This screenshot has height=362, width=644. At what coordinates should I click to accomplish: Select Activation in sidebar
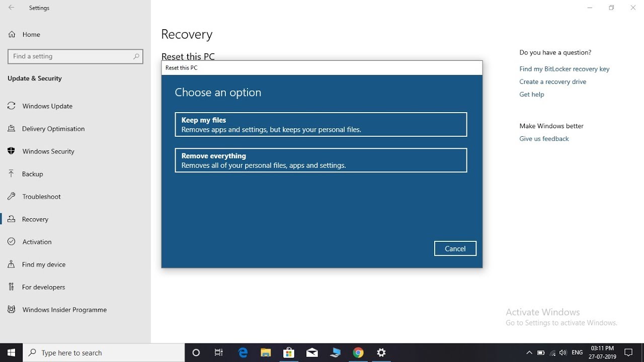(75, 242)
